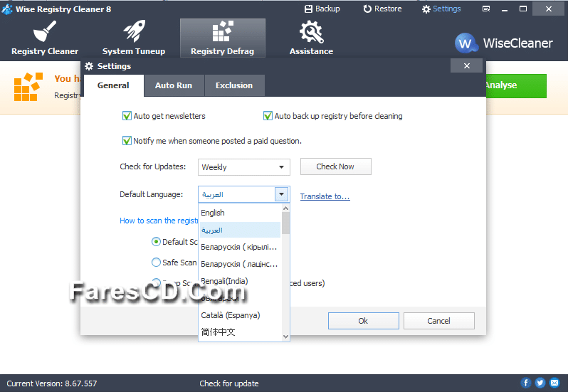Click the orange defrag blocks icon
The width and height of the screenshot is (568, 392).
pos(28,87)
